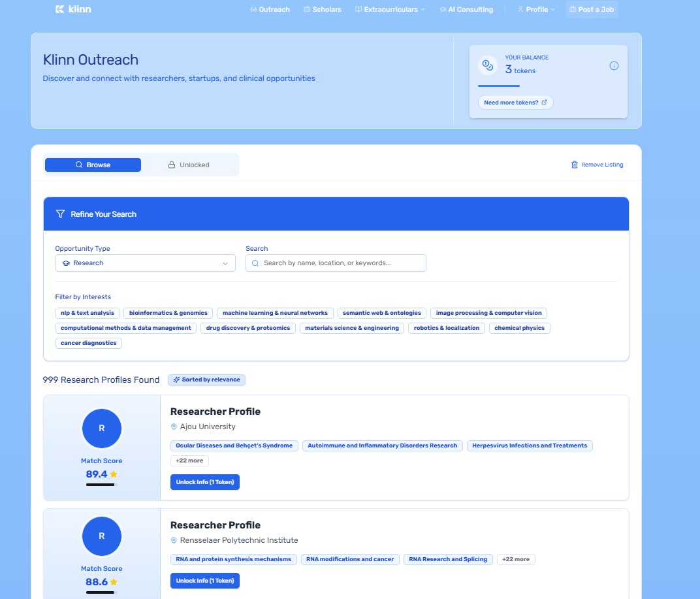Click RNA modifications and cancer tag
This screenshot has height=599, width=700.
[x=350, y=559]
